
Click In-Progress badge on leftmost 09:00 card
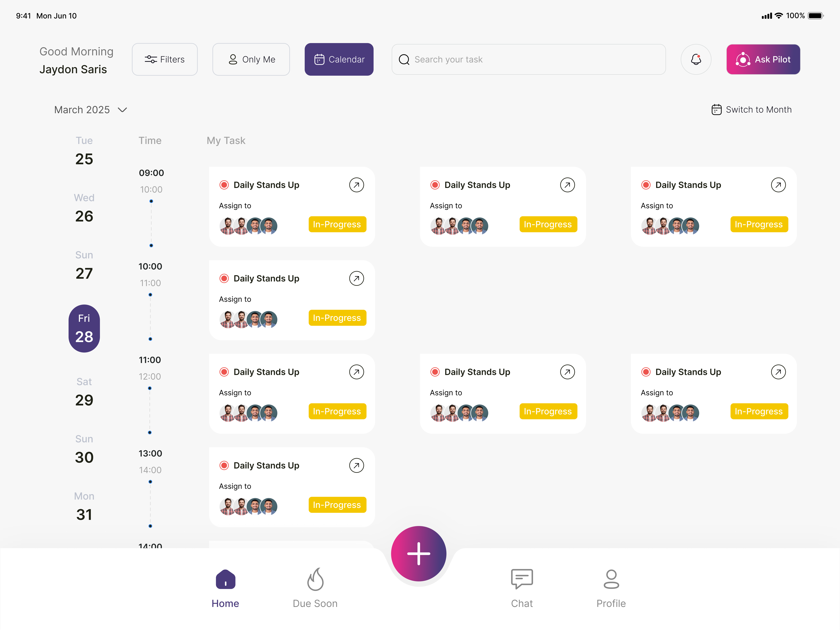click(x=337, y=224)
